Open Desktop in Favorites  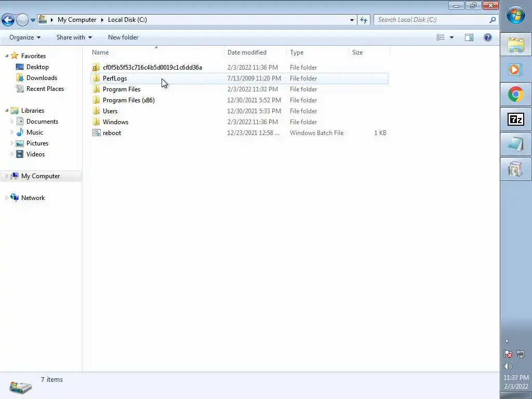(37, 67)
